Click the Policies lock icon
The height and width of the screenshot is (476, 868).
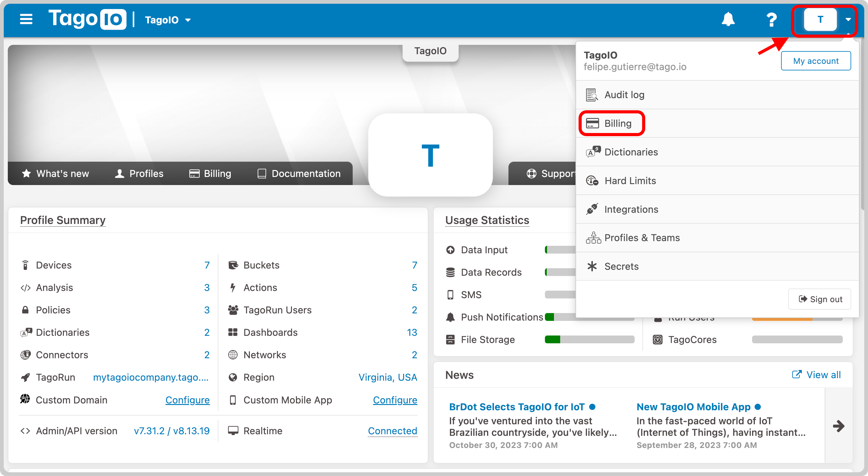pyautogui.click(x=25, y=310)
